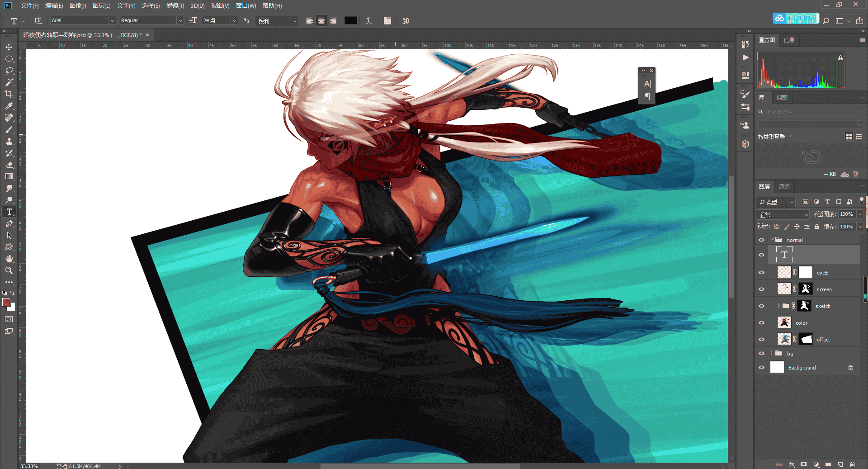Select the Brush tool
This screenshot has width=868, height=469.
[x=9, y=129]
